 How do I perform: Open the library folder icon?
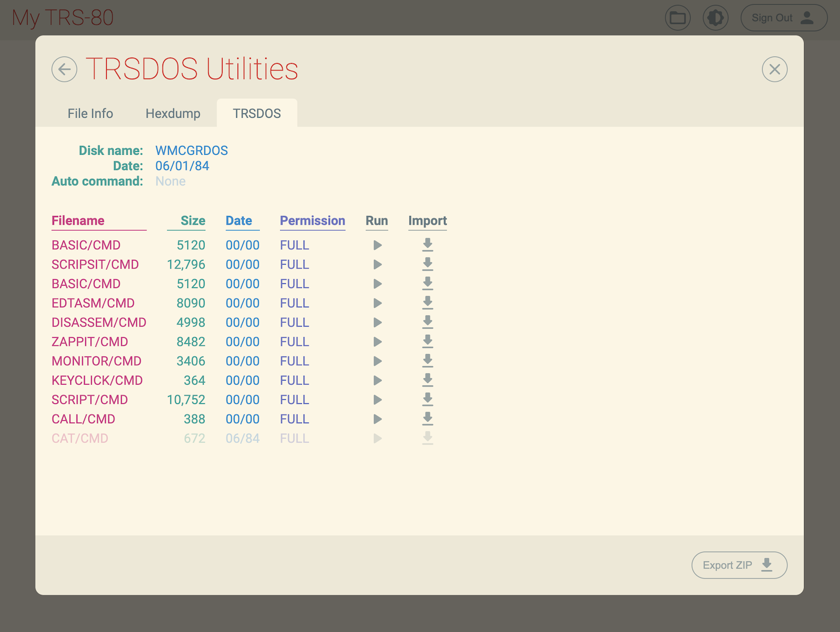pos(677,18)
